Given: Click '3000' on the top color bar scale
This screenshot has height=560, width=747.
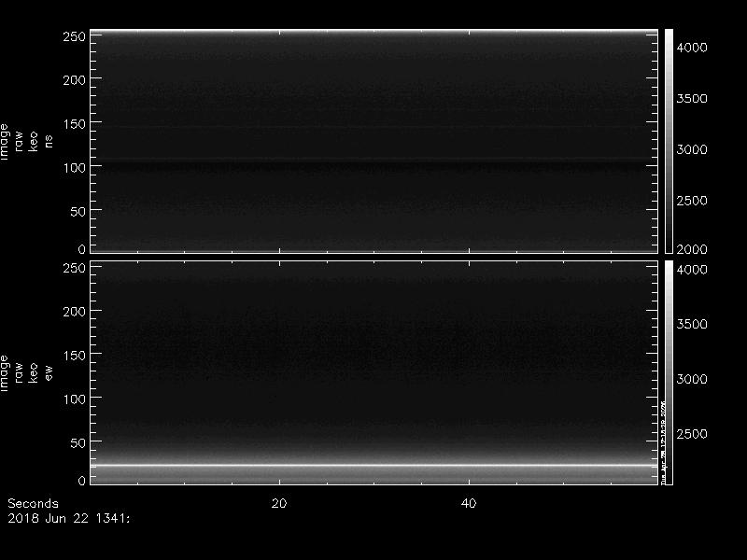Looking at the screenshot, I should [x=692, y=149].
